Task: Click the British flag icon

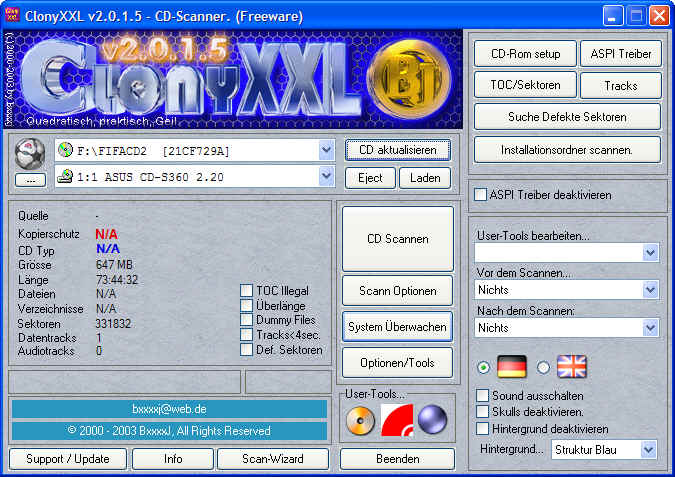Action: coord(571,367)
